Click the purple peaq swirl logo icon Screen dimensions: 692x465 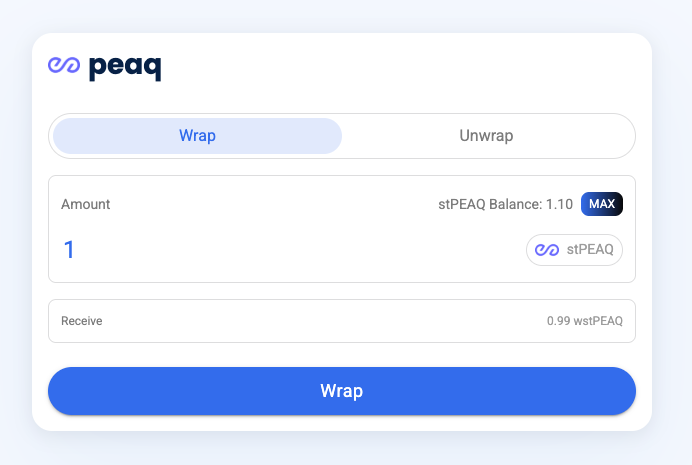pyautogui.click(x=64, y=65)
